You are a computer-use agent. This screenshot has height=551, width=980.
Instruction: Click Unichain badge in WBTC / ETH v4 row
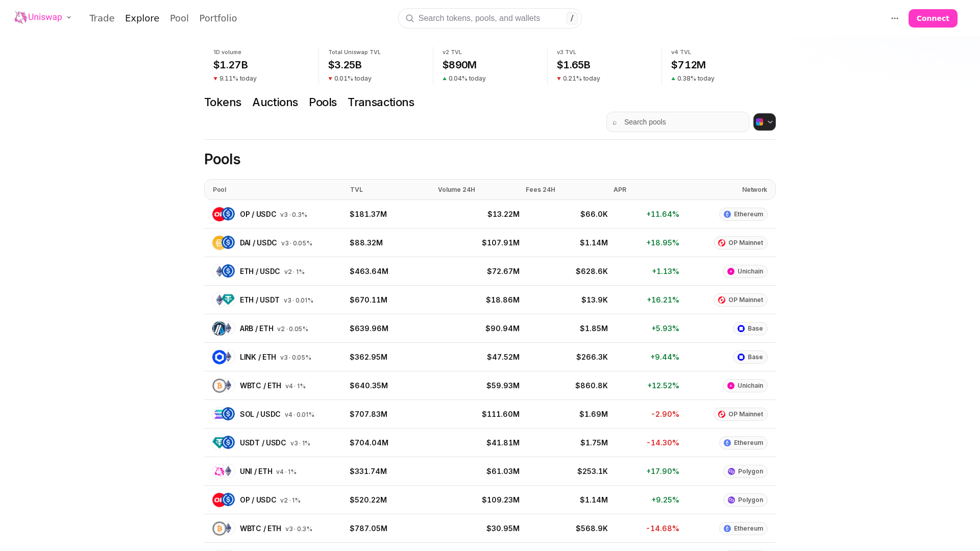click(745, 386)
